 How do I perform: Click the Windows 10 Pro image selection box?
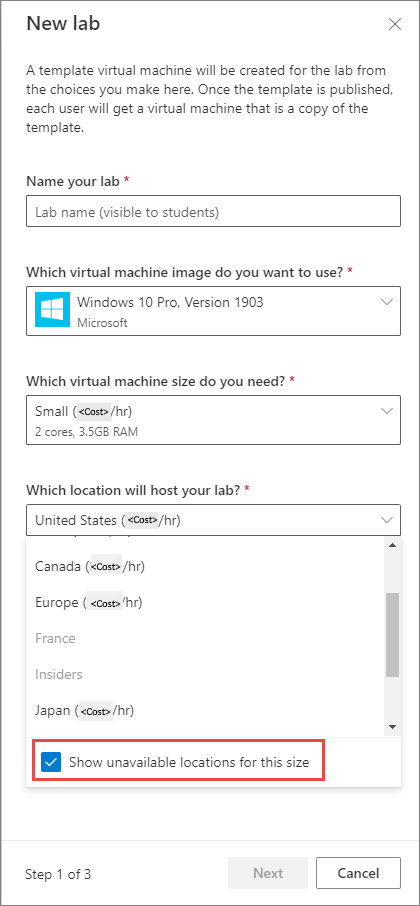[213, 310]
